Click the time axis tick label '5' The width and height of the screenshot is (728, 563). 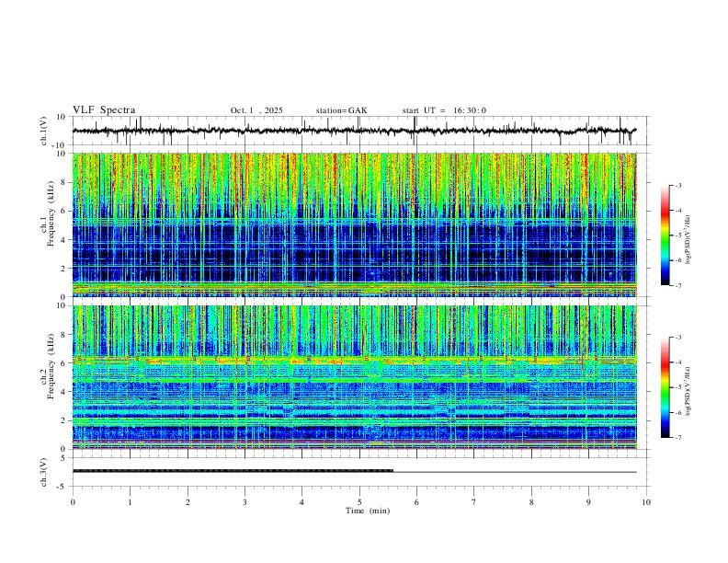(359, 502)
